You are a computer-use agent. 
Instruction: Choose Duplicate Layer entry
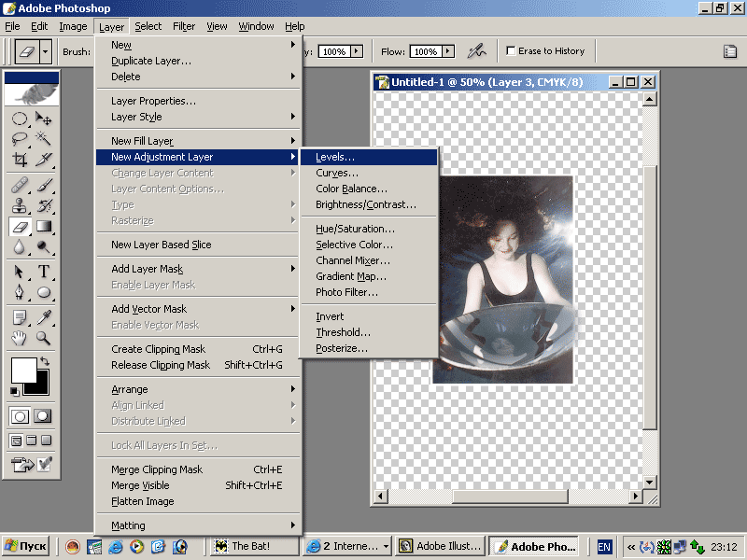pos(199,61)
